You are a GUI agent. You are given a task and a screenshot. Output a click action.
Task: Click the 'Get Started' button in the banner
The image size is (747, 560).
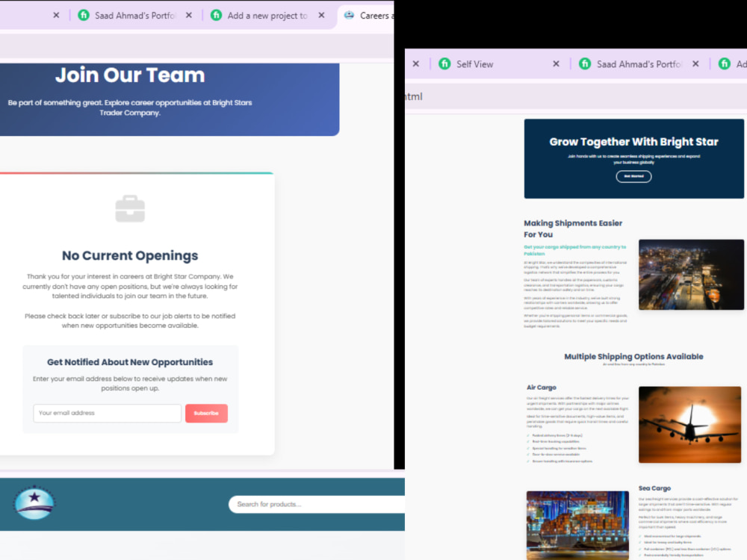(633, 177)
